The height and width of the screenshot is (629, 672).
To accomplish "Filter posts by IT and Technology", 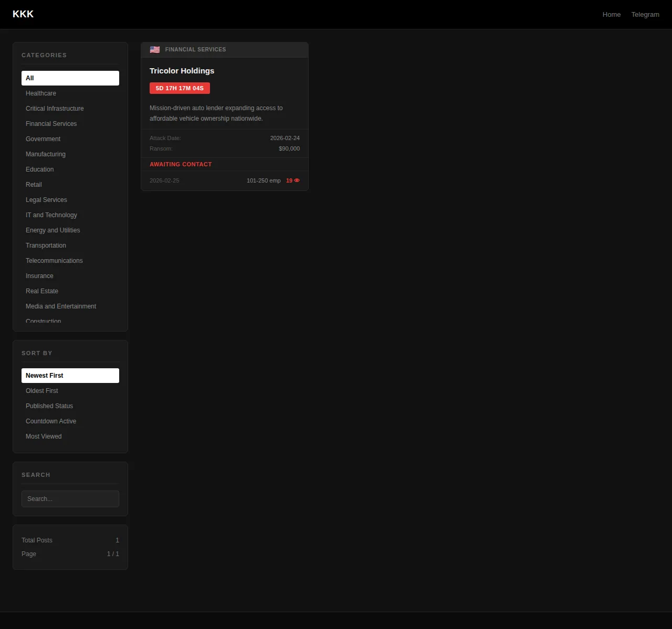I will tap(51, 215).
